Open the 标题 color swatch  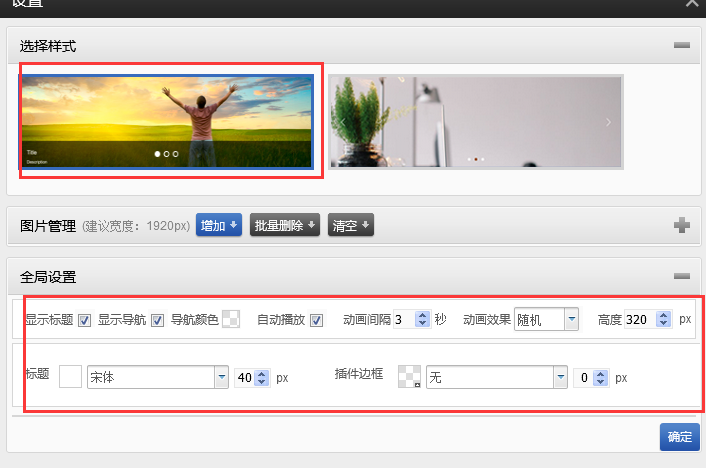pos(70,377)
